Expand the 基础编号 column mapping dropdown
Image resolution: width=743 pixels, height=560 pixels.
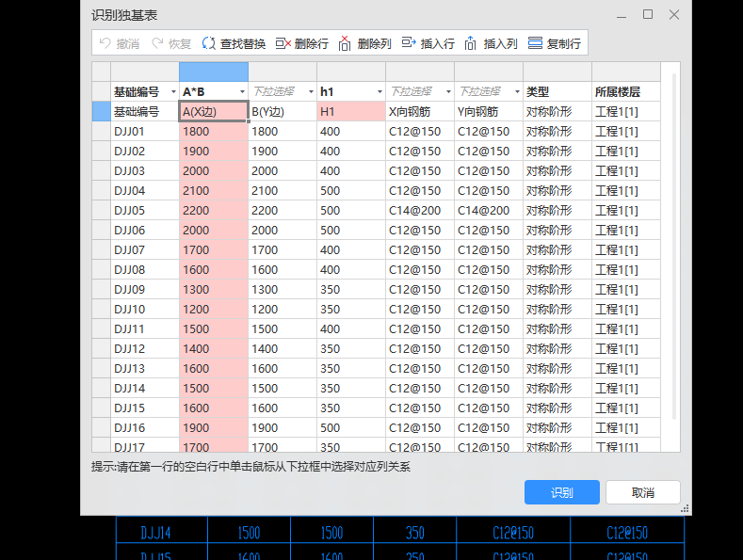click(173, 91)
